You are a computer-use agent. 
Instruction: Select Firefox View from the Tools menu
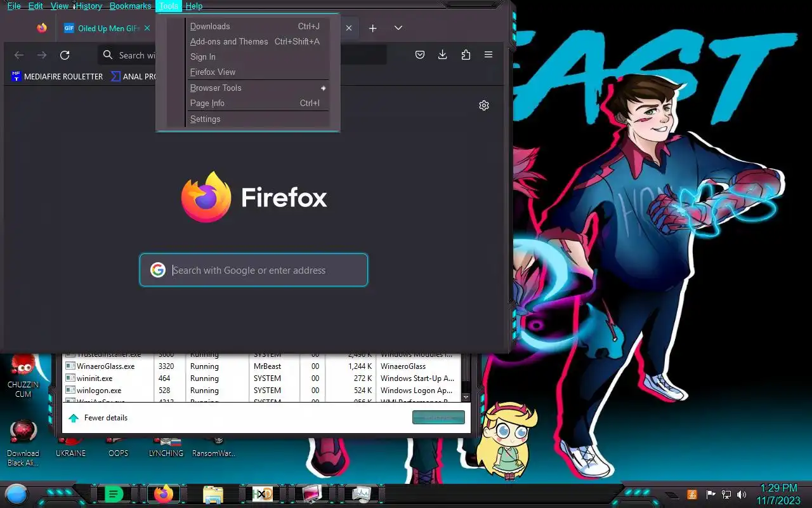[258, 72]
